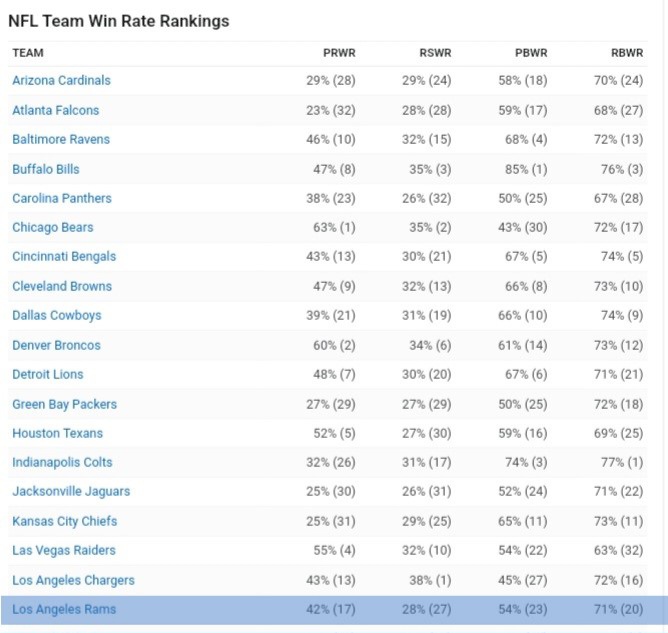This screenshot has height=633, width=668.
Task: Open the Baltimore Ravens team link
Action: coord(61,139)
